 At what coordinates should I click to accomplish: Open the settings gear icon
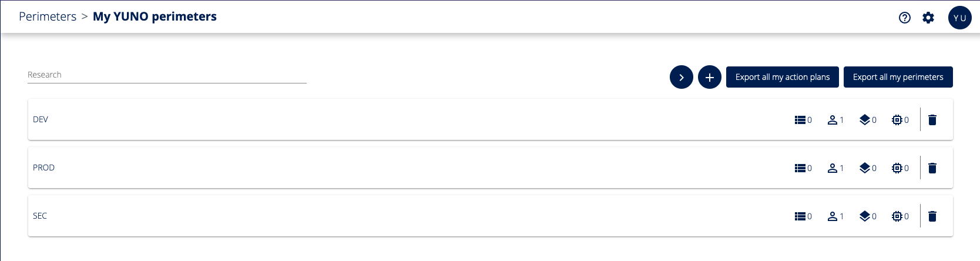pyautogui.click(x=928, y=18)
